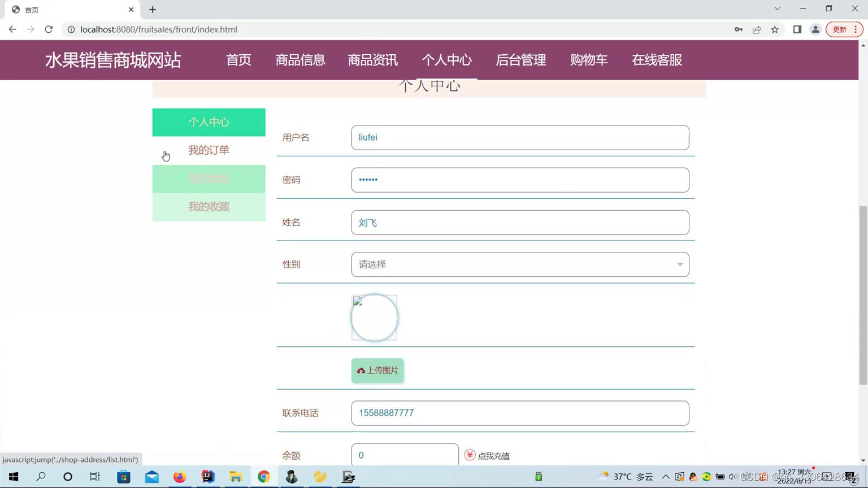
Task: Click the 上传图片 upload button
Action: [377, 371]
